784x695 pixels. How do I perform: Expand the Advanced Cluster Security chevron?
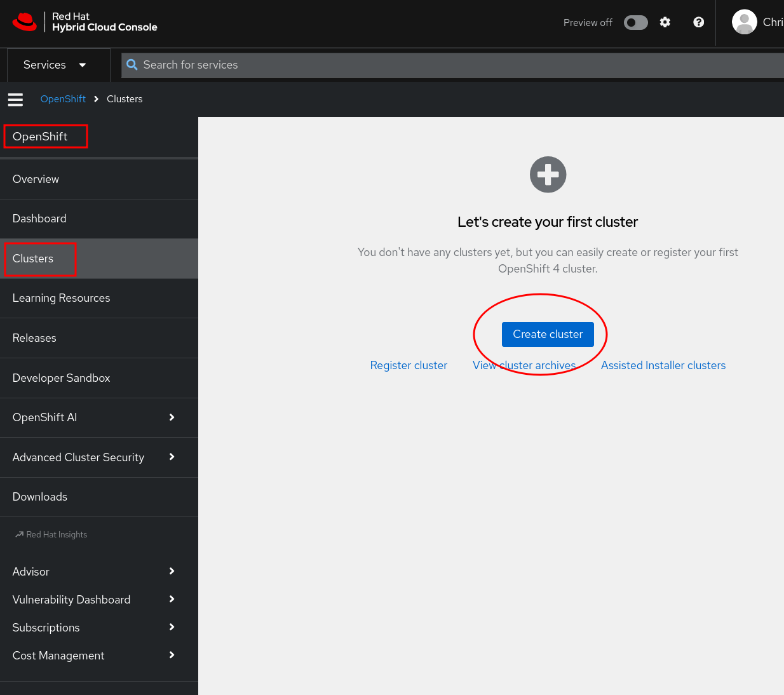coord(172,457)
